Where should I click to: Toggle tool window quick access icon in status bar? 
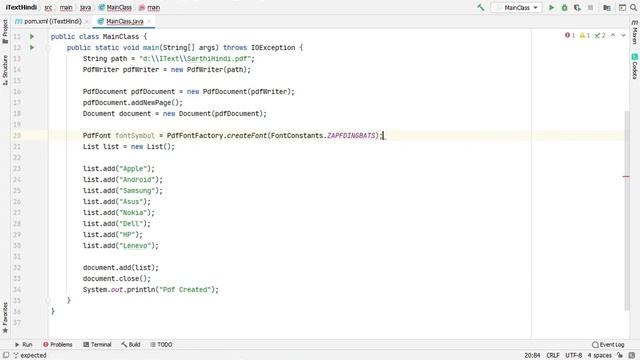pos(6,355)
